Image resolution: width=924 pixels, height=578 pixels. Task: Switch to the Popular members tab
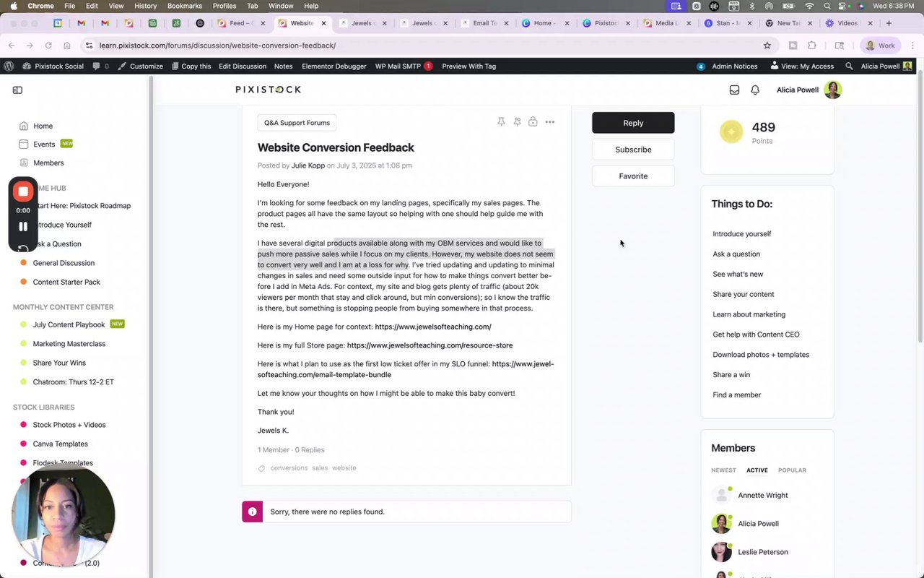point(792,470)
